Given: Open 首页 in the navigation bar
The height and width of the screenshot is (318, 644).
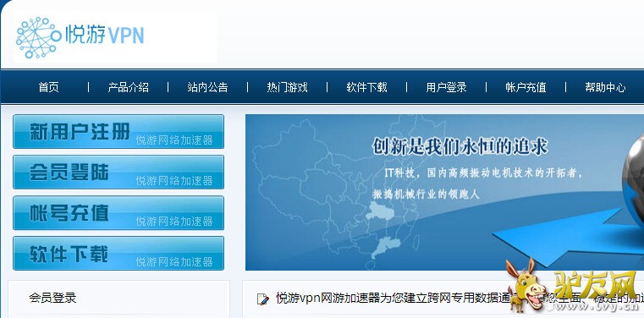Looking at the screenshot, I should click(x=48, y=87).
